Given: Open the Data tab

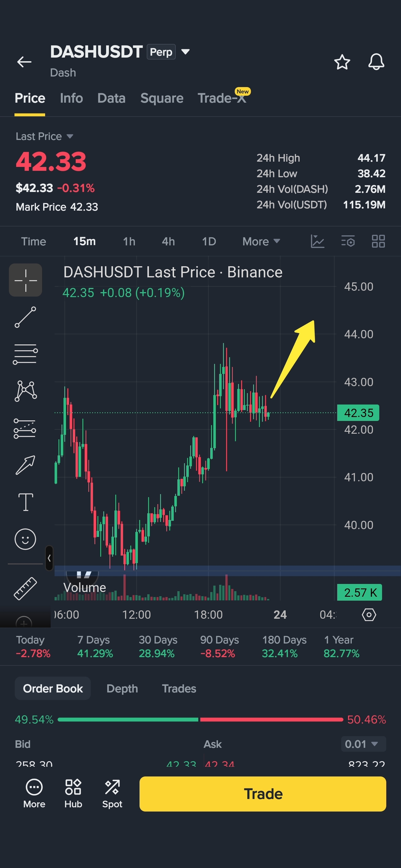Looking at the screenshot, I should click(x=111, y=98).
